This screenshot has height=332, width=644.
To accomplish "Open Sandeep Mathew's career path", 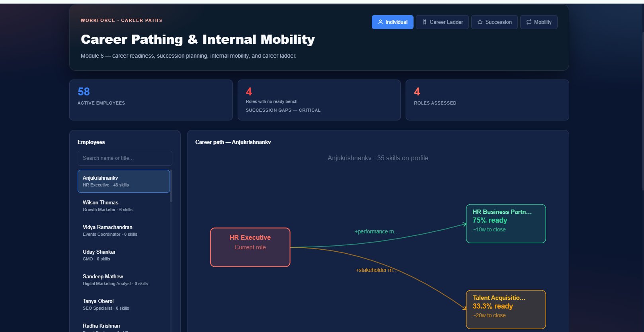I will point(124,280).
